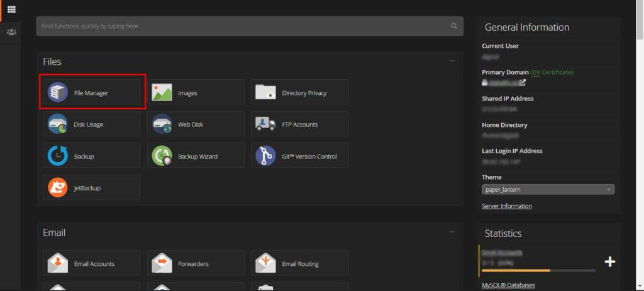644x291 pixels.
Task: Click the JetBackup label
Action: (x=87, y=188)
